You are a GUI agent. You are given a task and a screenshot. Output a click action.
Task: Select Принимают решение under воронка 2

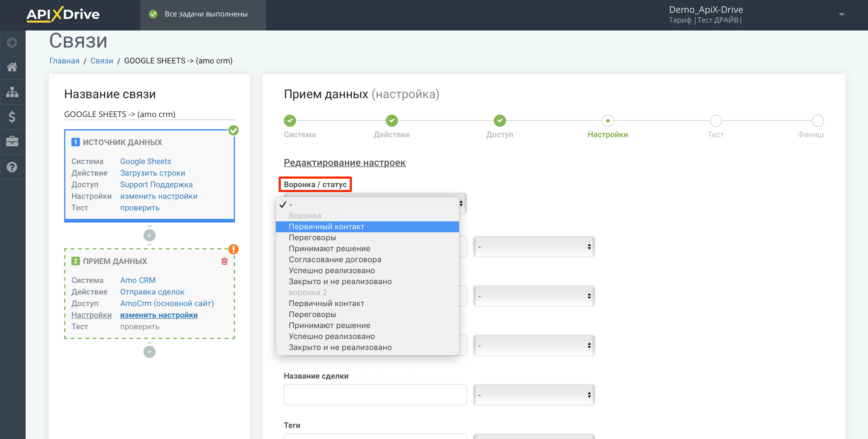[x=367, y=325]
